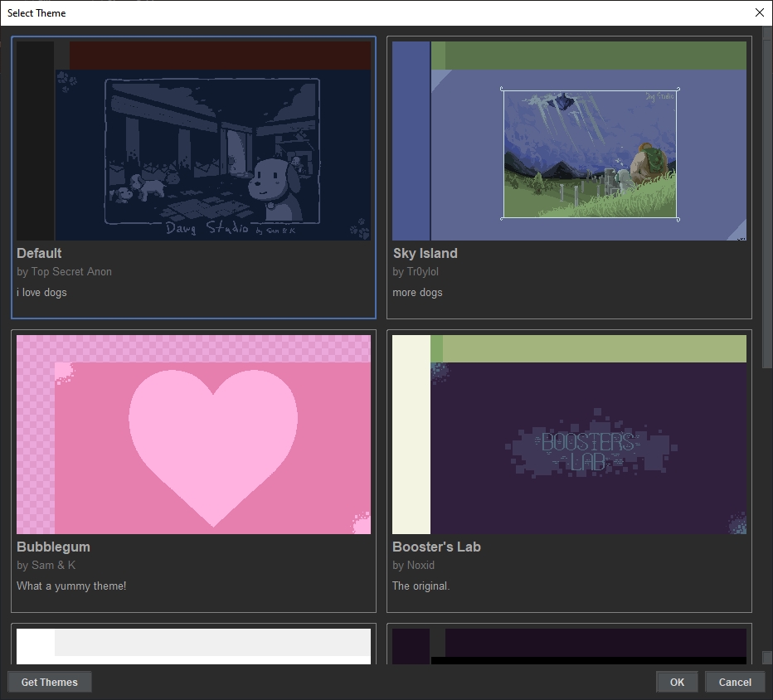This screenshot has height=700, width=773.
Task: Click the 'The original.' description
Action: (421, 586)
